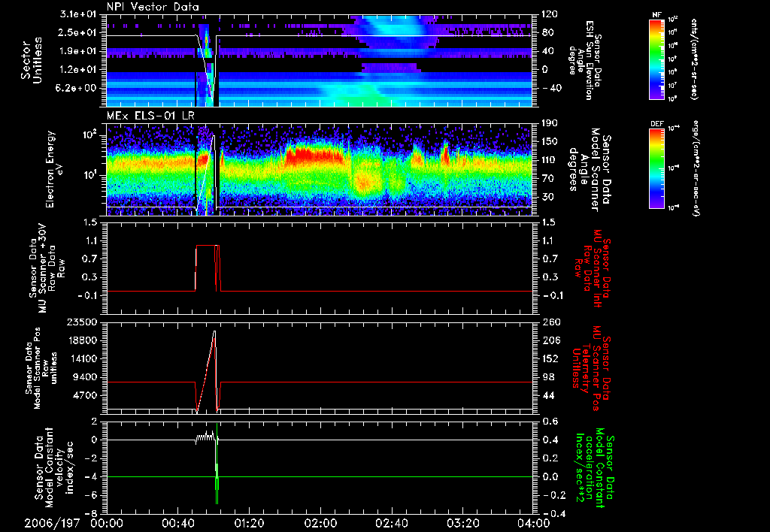770x532 pixels.
Task: Click the '2006/197' date label
Action: (x=52, y=524)
